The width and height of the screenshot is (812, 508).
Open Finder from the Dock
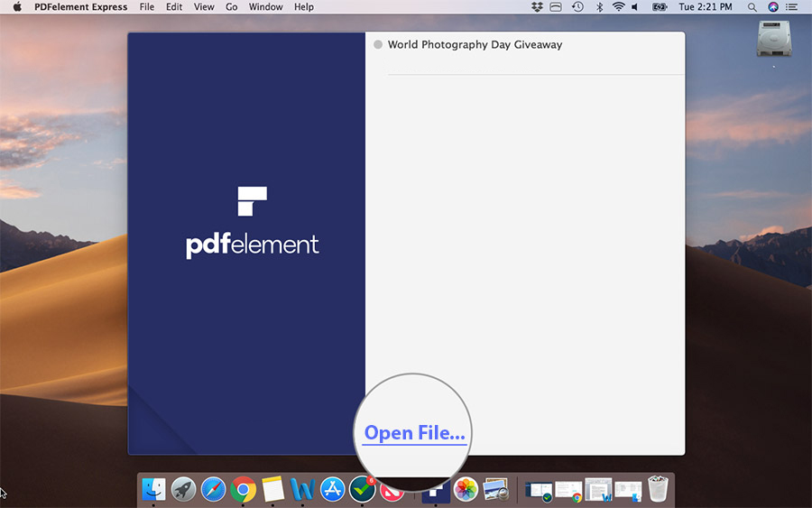click(153, 489)
